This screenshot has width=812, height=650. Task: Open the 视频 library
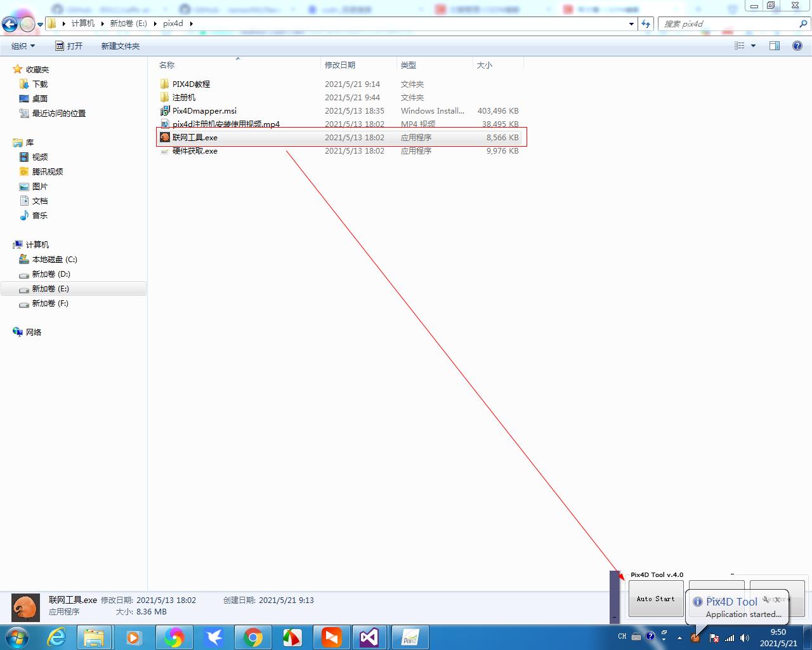coord(40,157)
